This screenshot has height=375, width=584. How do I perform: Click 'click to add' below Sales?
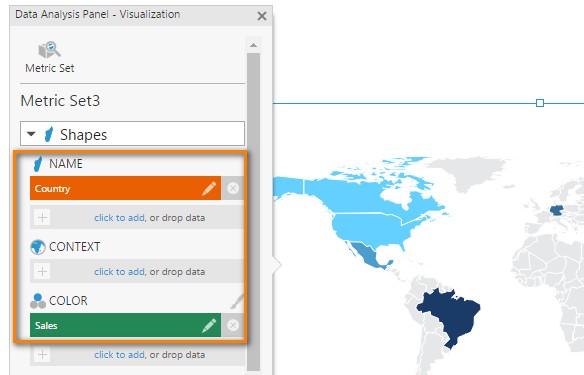(x=119, y=355)
